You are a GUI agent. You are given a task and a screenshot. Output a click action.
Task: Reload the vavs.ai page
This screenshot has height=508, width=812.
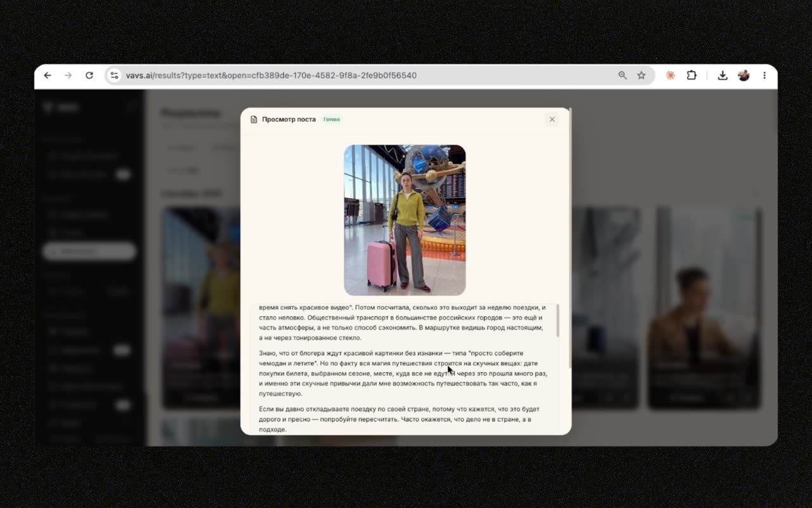tap(89, 76)
